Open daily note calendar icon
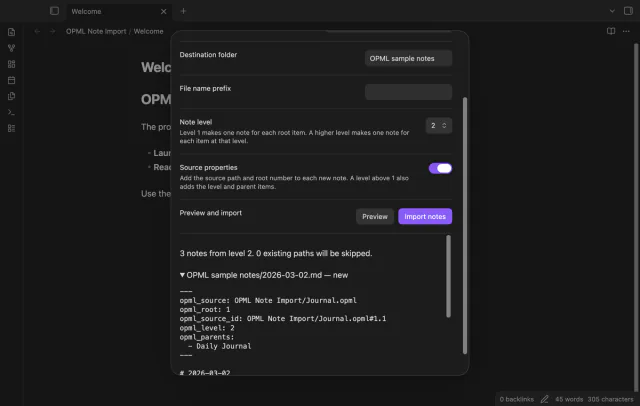 (11, 80)
